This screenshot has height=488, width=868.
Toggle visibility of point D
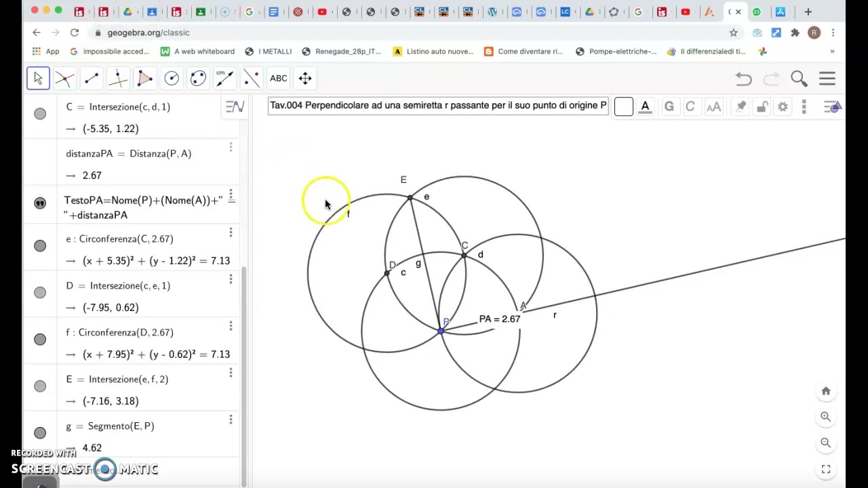(40, 292)
